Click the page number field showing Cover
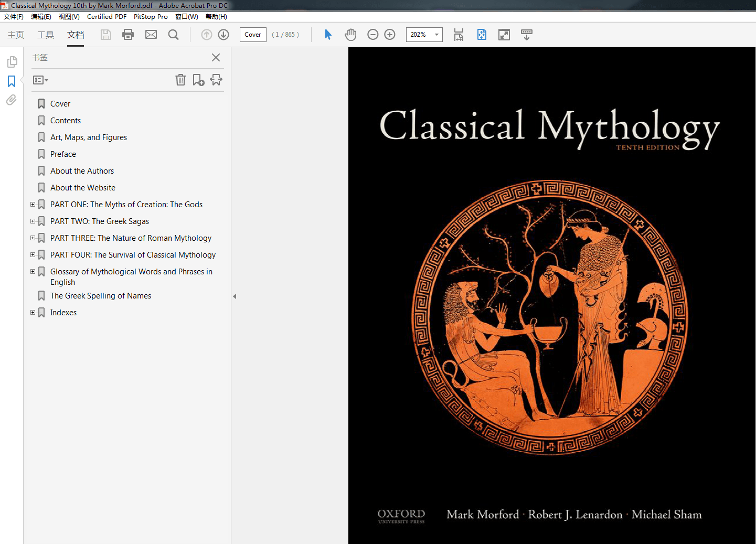756x544 pixels. (x=253, y=35)
